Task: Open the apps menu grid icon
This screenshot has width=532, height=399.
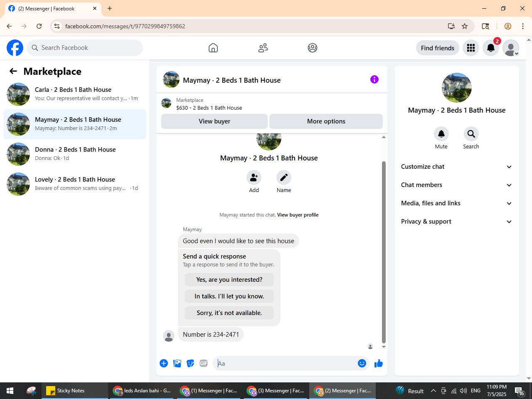Action: point(471,48)
